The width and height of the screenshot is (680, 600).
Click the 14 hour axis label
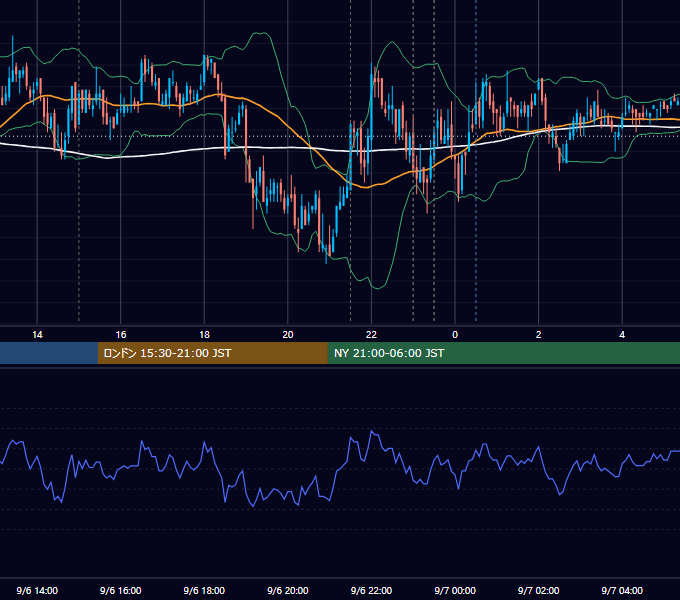(x=37, y=335)
